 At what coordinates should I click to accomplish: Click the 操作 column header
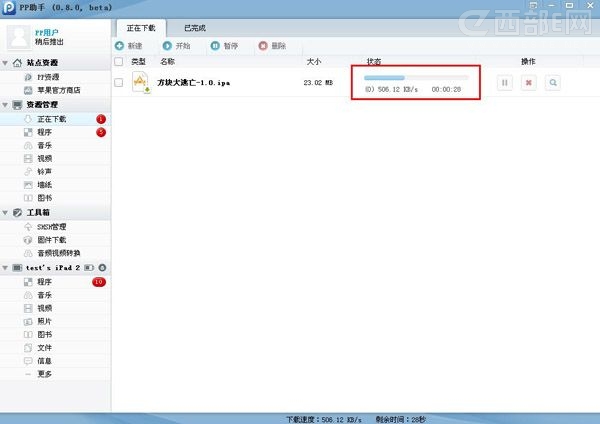tap(528, 62)
